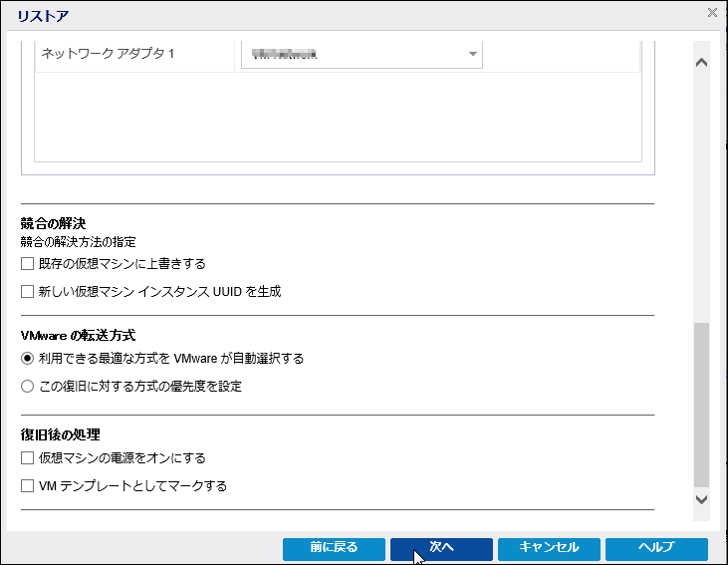Select この復旧に対する方式の優先度を設定 radio button
This screenshot has width=728, height=565.
pyautogui.click(x=28, y=386)
